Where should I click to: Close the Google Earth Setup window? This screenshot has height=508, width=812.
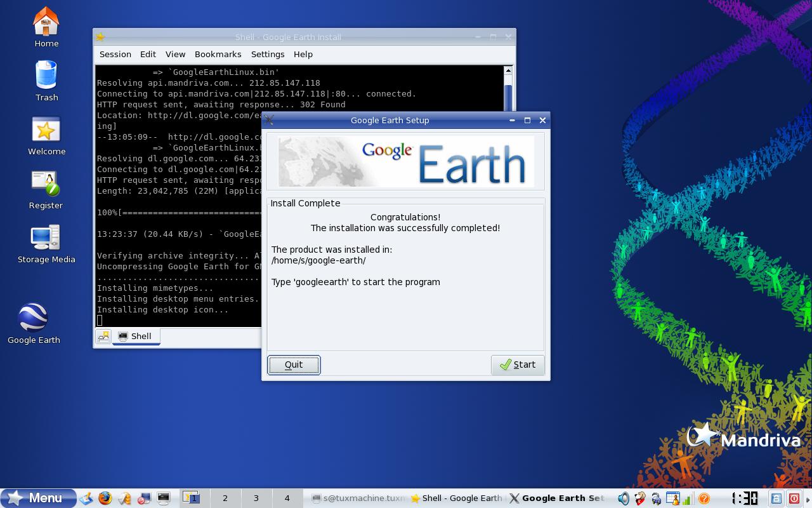click(x=542, y=120)
